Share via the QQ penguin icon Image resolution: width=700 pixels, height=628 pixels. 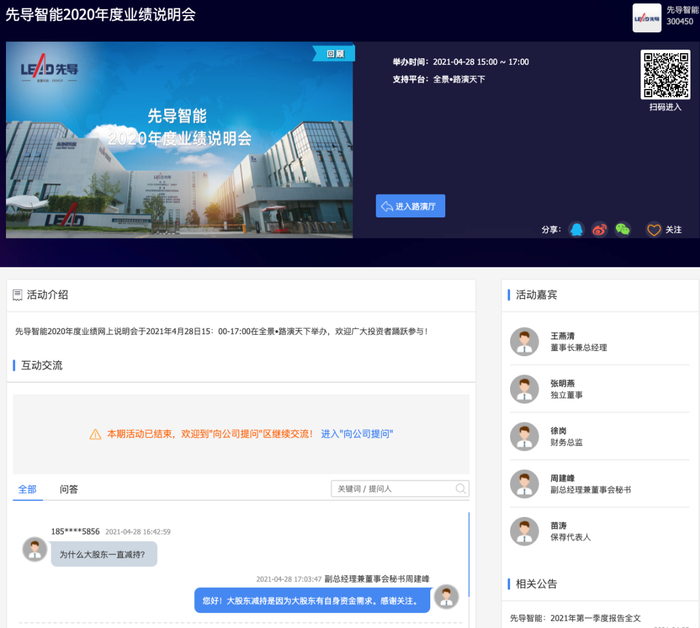click(x=576, y=229)
